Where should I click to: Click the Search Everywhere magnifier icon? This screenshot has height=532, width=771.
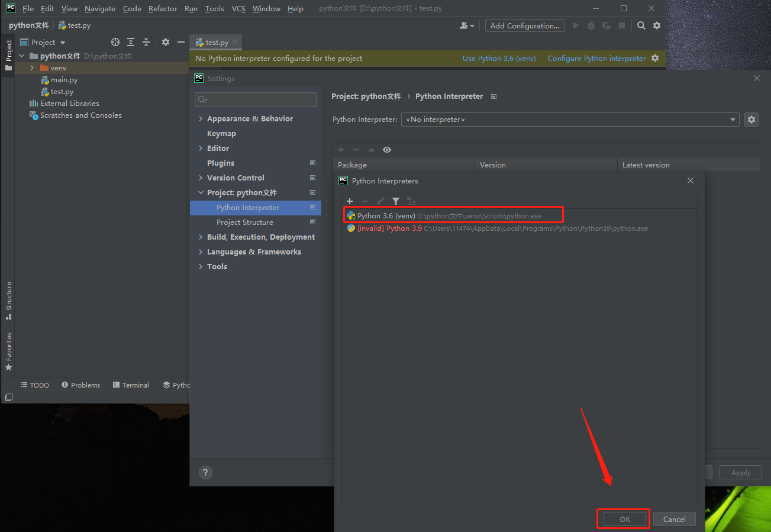click(641, 25)
